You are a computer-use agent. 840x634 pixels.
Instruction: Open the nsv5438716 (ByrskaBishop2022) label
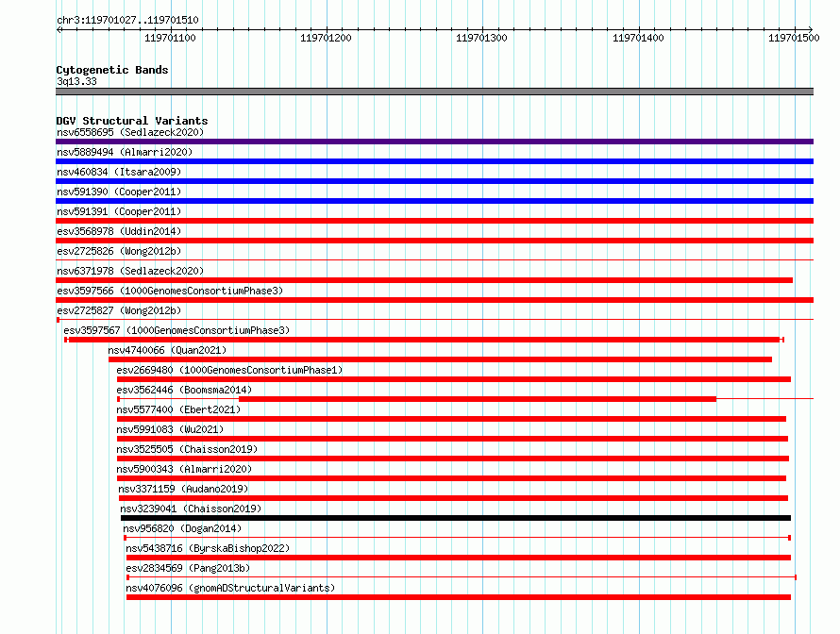click(208, 548)
